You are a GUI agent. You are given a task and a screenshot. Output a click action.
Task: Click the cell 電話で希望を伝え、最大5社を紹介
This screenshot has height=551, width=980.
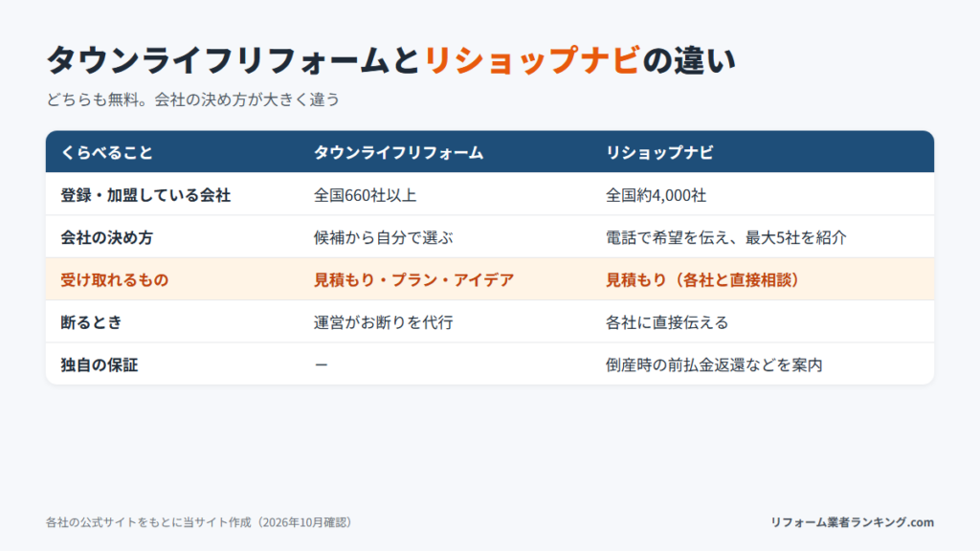pyautogui.click(x=726, y=237)
